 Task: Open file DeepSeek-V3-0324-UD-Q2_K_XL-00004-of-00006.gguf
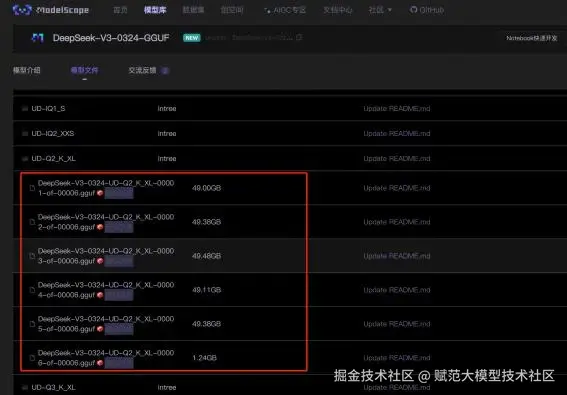106,290
